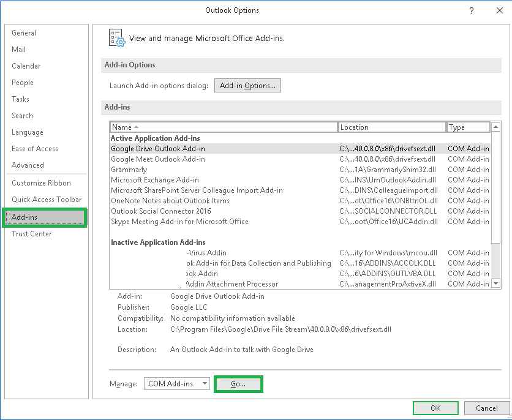Open the Mail options category

tap(18, 50)
